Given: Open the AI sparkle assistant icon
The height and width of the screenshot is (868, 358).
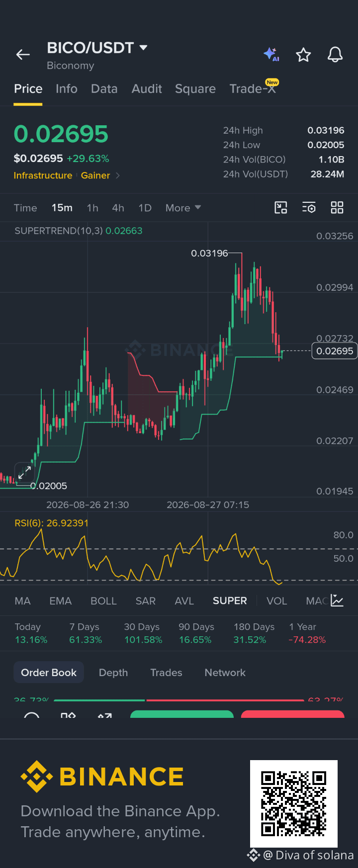Looking at the screenshot, I should click(271, 54).
